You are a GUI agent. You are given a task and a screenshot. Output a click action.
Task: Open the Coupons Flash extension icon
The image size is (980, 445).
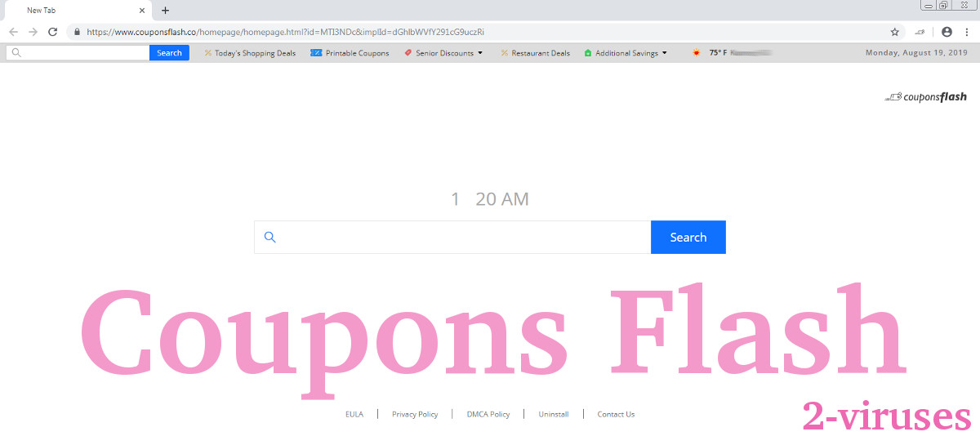[x=920, y=32]
